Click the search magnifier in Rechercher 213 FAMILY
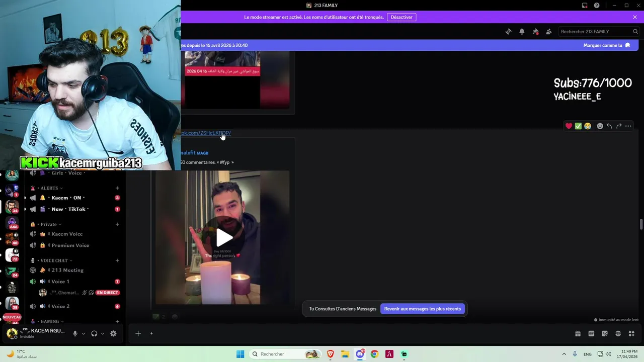644x362 pixels. (635, 31)
